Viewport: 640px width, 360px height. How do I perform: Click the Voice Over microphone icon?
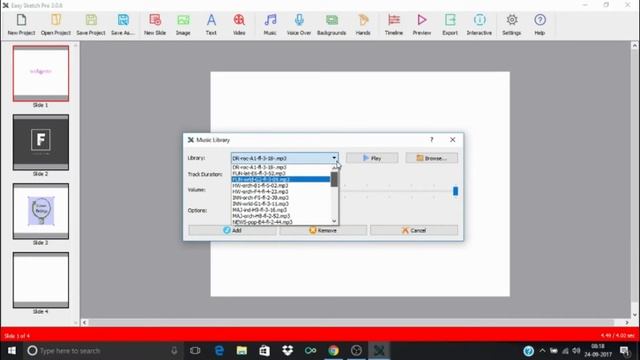[299, 24]
